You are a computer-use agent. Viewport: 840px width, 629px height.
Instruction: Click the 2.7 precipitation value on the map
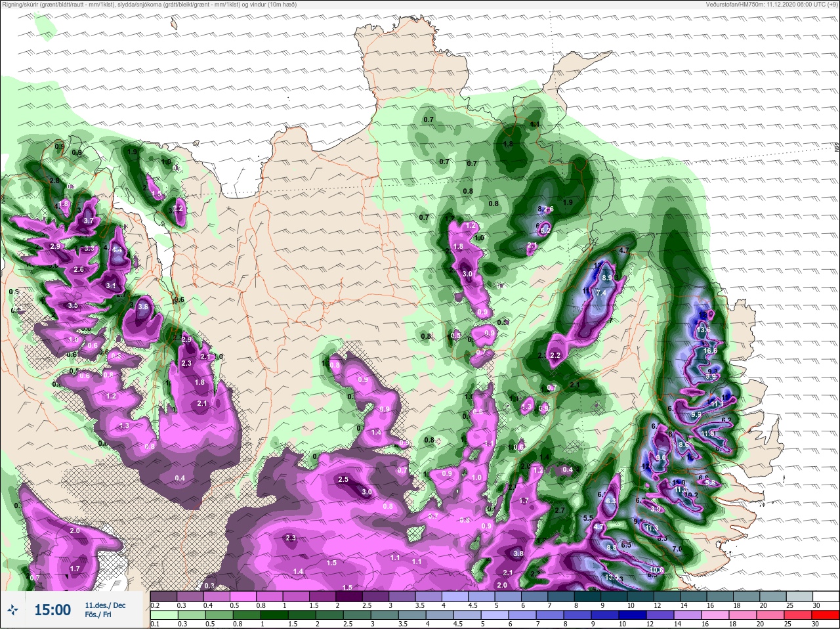pos(560,510)
